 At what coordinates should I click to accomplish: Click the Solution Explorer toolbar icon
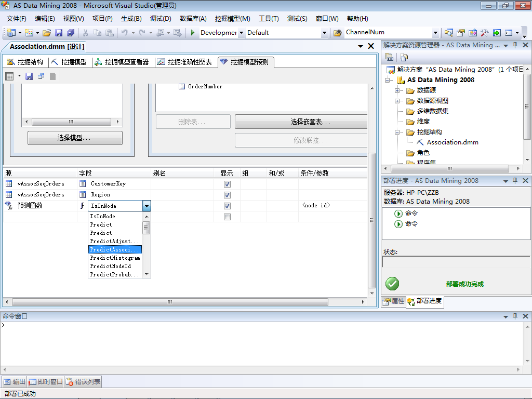coord(448,33)
